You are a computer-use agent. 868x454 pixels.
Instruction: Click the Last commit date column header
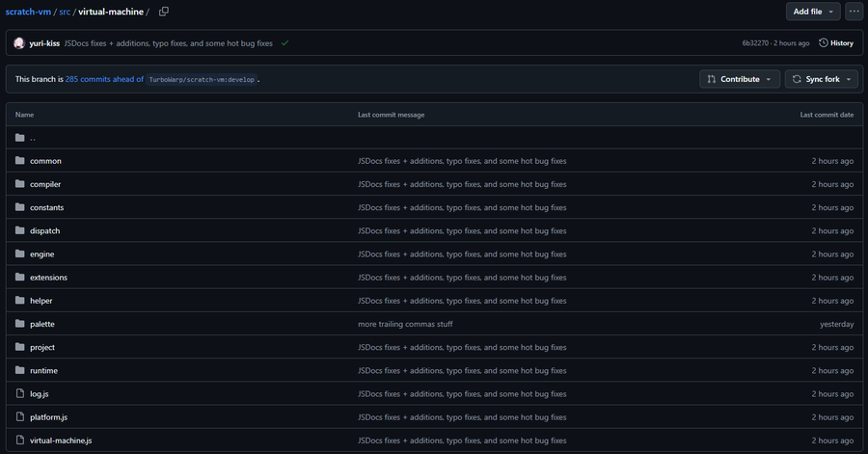point(827,115)
